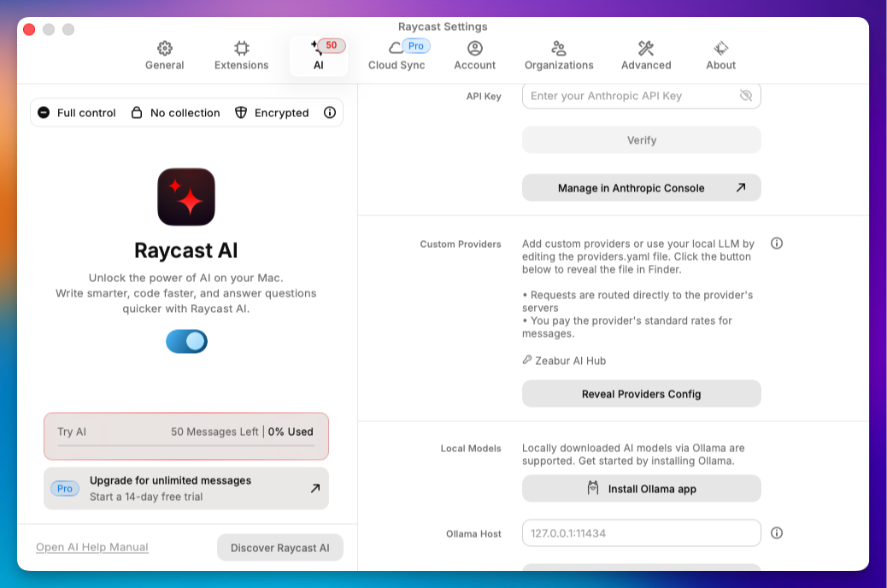
Task: Click the info icon beside Encrypted
Action: click(330, 113)
